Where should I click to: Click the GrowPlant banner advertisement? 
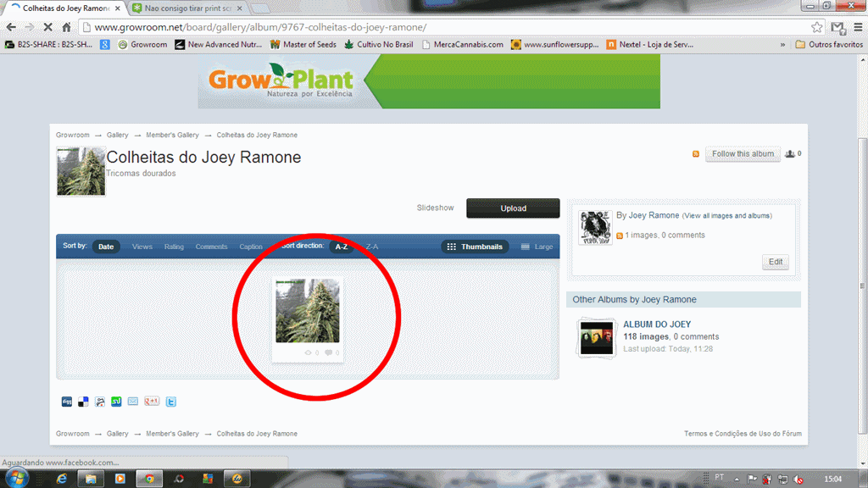click(x=429, y=81)
